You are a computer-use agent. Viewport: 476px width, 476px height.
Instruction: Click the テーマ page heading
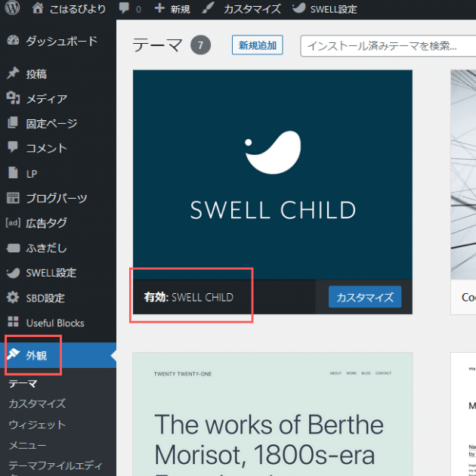(x=158, y=45)
